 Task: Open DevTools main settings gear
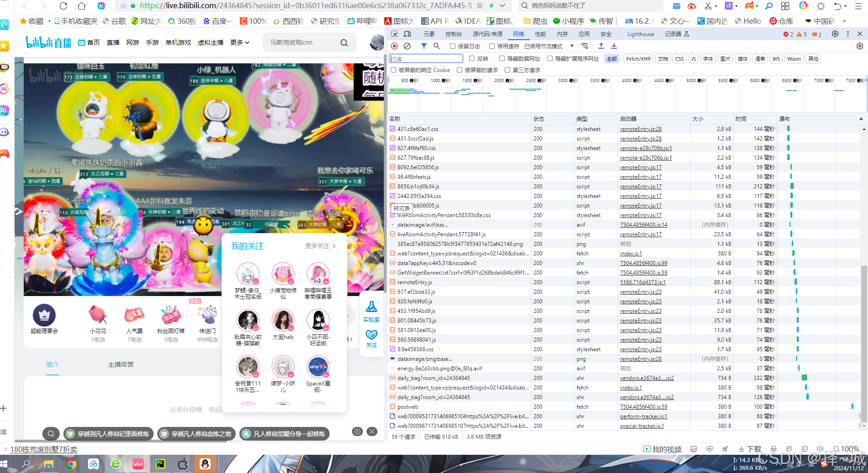click(x=835, y=34)
